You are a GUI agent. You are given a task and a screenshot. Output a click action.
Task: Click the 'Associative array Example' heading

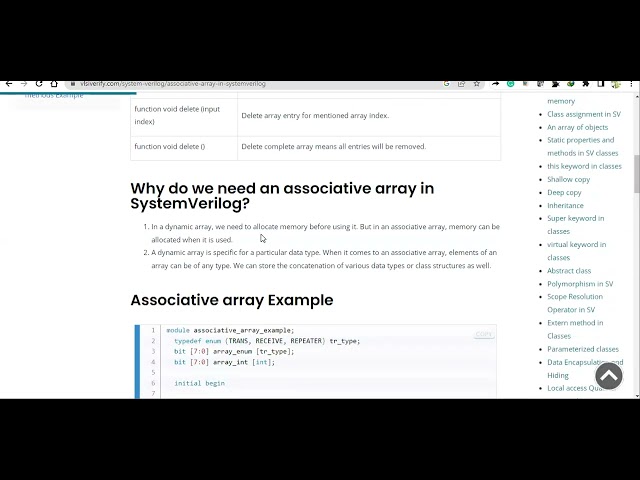click(x=231, y=300)
